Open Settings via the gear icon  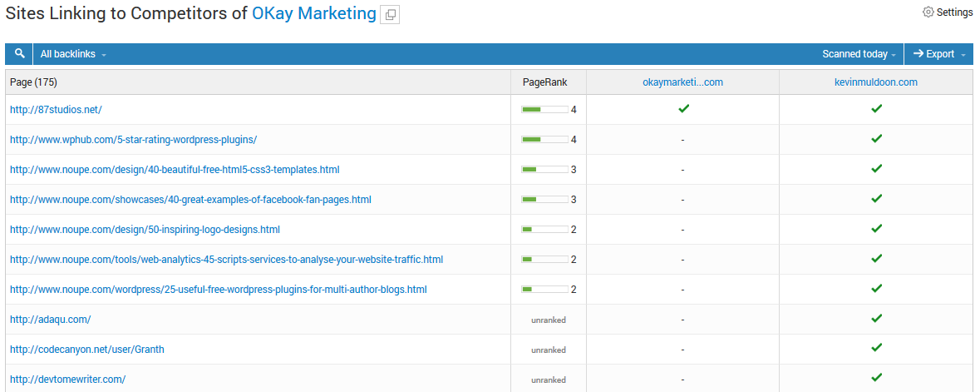[x=948, y=12]
